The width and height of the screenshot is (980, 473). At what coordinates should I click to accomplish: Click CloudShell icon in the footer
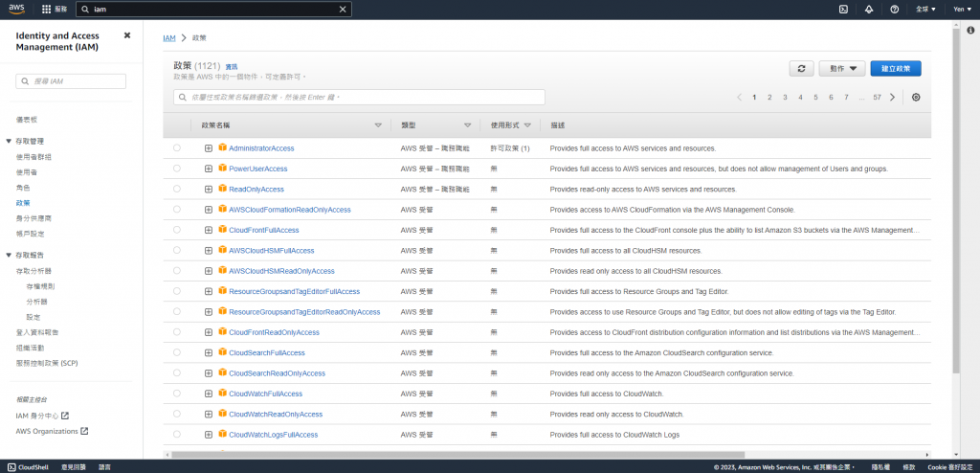(11, 466)
